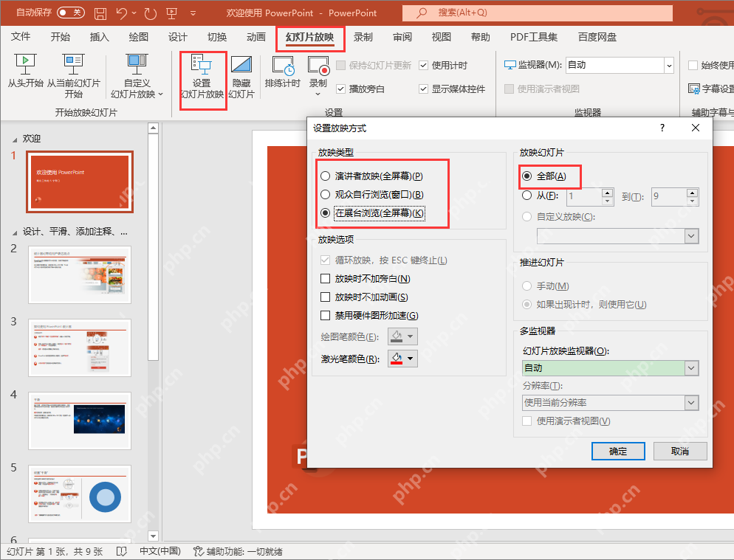Check 放映时不加动画 checkbox
The height and width of the screenshot is (560, 734).
click(326, 297)
